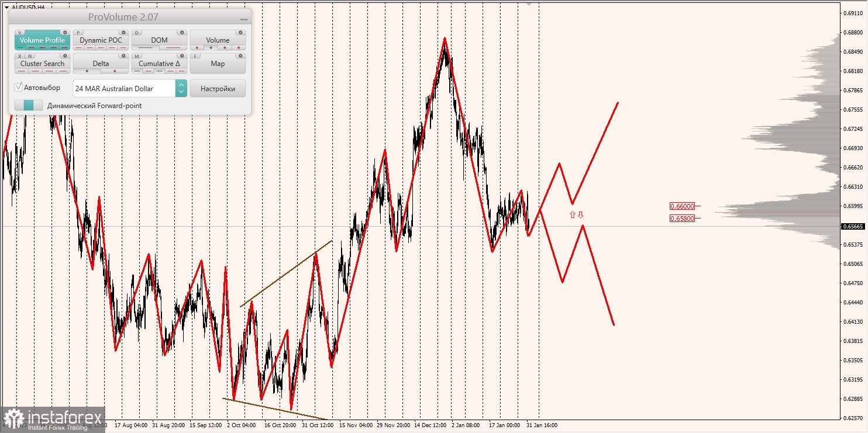Click the B hotkey tag on Cluster Search
Image resolution: width=868 pixels, height=433 pixels.
[x=20, y=56]
